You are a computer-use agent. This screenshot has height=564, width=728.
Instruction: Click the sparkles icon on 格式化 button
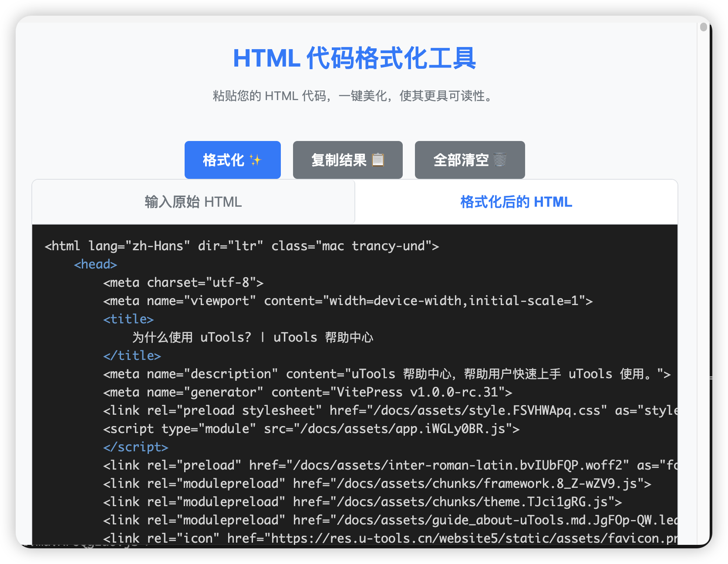[x=256, y=160]
